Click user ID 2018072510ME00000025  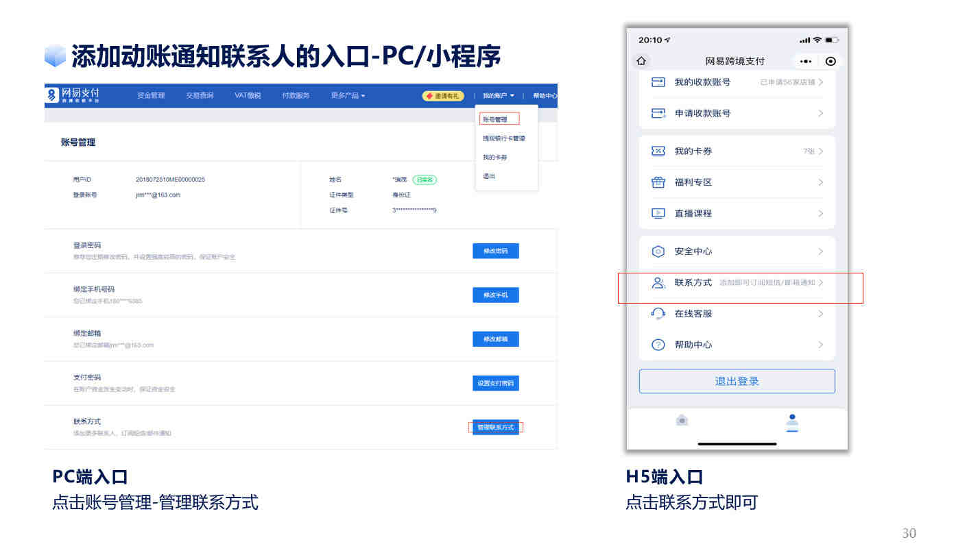pyautogui.click(x=171, y=180)
